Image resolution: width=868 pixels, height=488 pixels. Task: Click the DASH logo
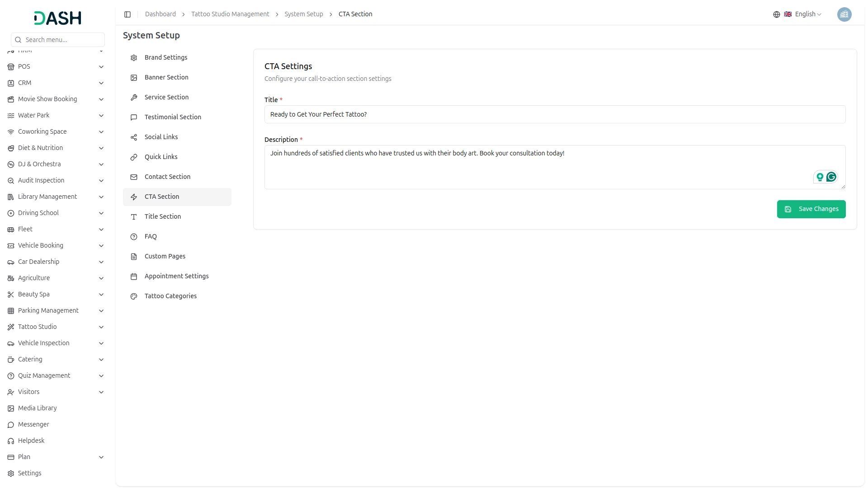pyautogui.click(x=57, y=18)
